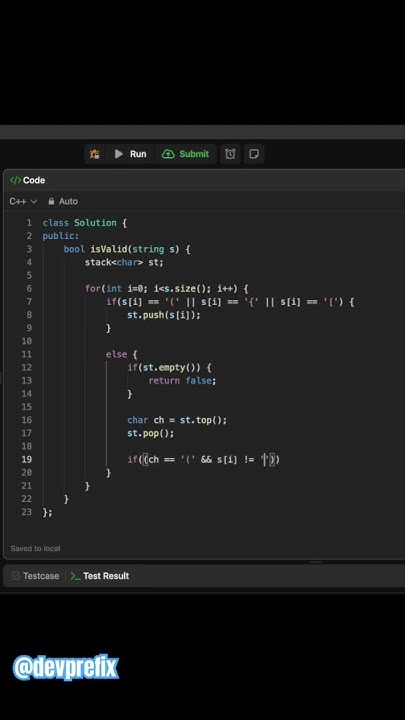Click the line 7 opening bracket condition
Viewport: 405px width, 720px height.
tap(230, 302)
